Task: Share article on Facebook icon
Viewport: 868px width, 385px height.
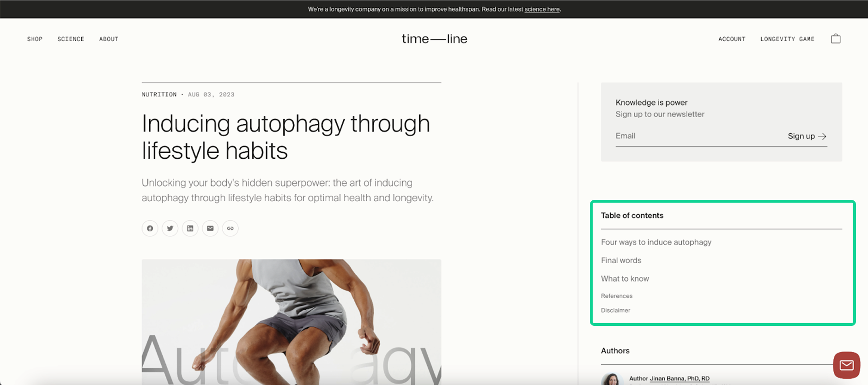Action: tap(150, 228)
